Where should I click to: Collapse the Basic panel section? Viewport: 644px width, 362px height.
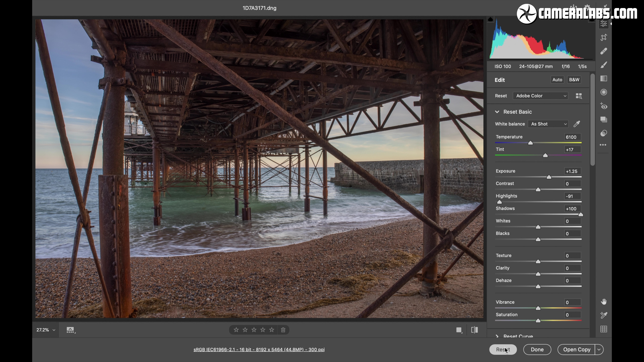(x=497, y=112)
